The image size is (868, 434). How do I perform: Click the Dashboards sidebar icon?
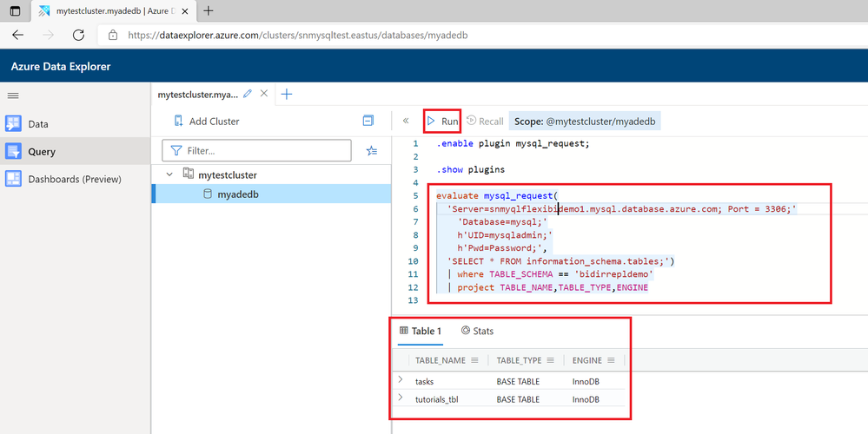pos(13,179)
